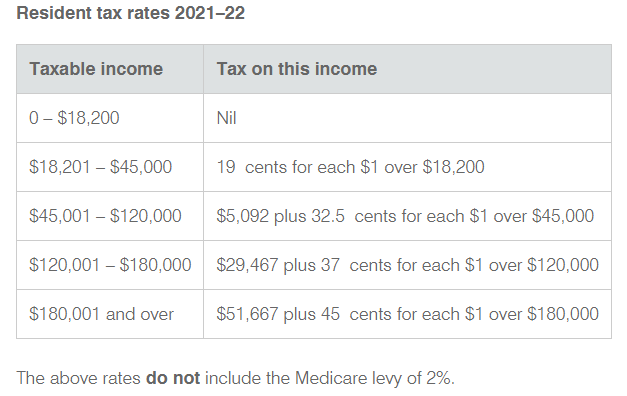Click 'over $120,000' text in fourth row

pyautogui.click(x=543, y=265)
